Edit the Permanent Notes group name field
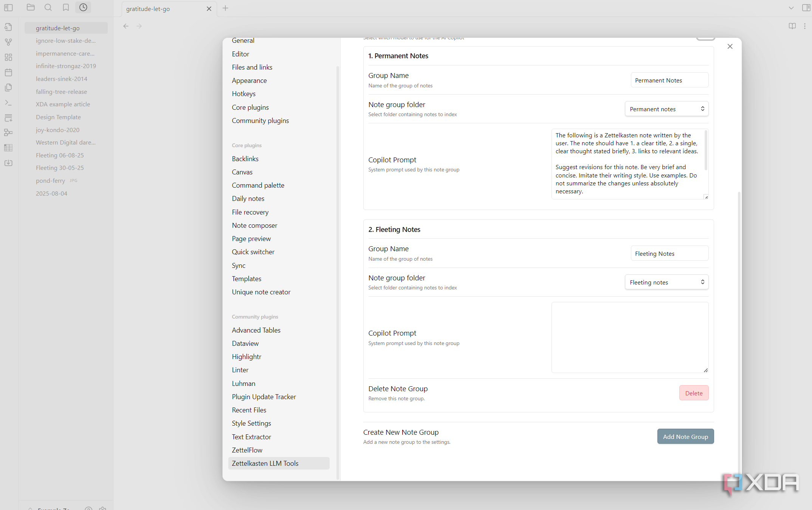812x510 pixels. pyautogui.click(x=669, y=80)
